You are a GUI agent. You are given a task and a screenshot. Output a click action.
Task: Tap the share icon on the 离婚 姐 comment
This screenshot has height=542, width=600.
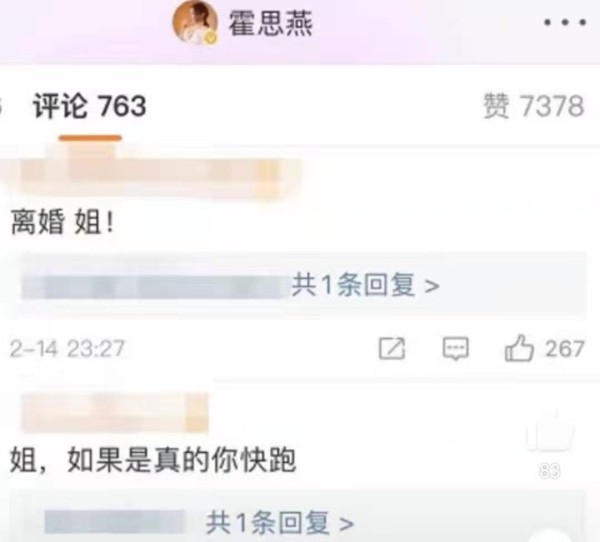tap(392, 348)
